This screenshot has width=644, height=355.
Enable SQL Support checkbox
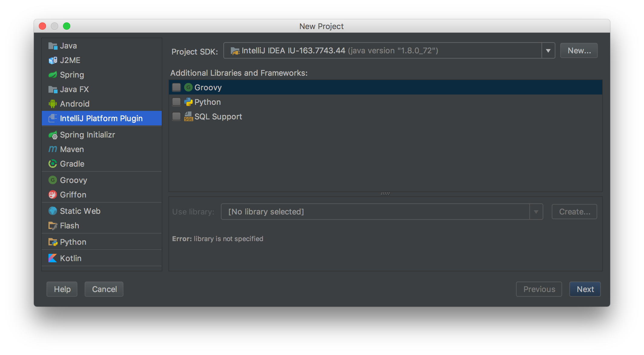(176, 116)
